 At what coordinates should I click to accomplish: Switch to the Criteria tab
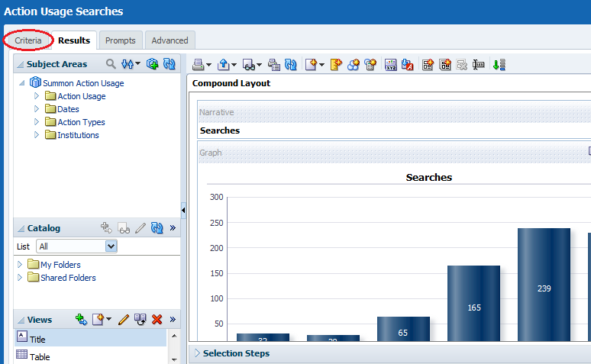[x=28, y=40]
